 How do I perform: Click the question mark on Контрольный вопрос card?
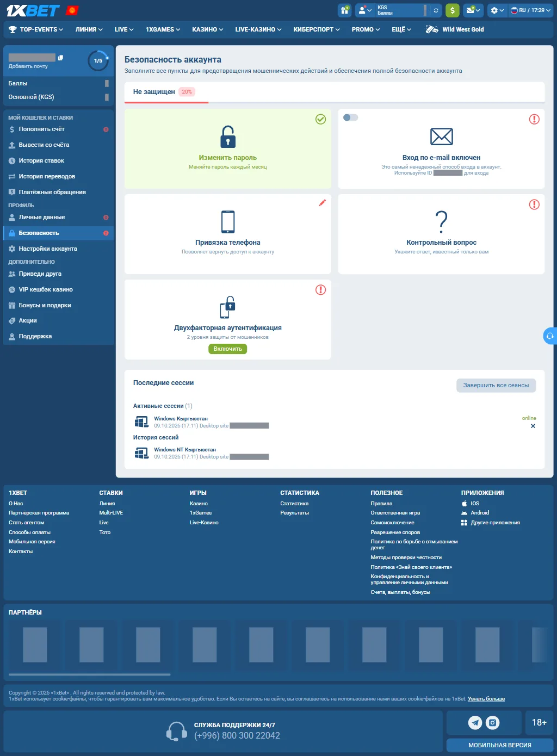(x=442, y=222)
